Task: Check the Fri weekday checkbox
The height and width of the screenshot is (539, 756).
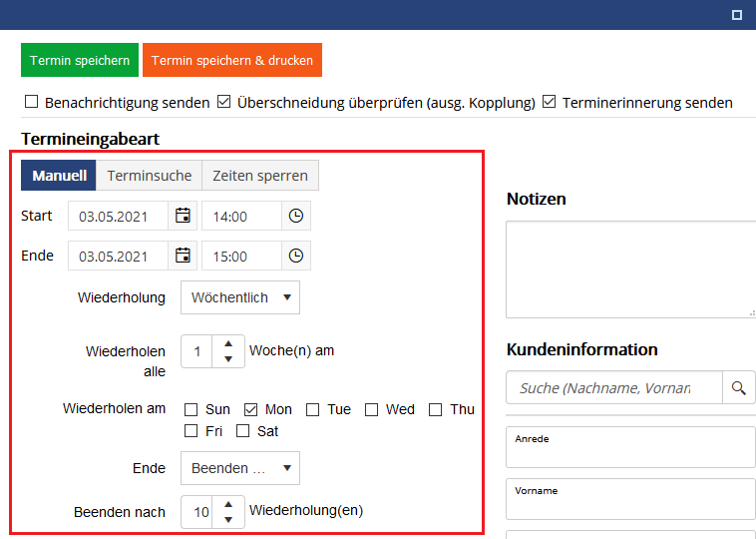Action: [190, 431]
